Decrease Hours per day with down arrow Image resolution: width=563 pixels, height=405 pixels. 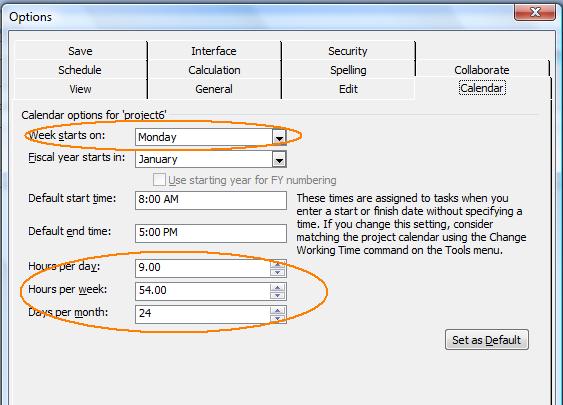tap(278, 273)
